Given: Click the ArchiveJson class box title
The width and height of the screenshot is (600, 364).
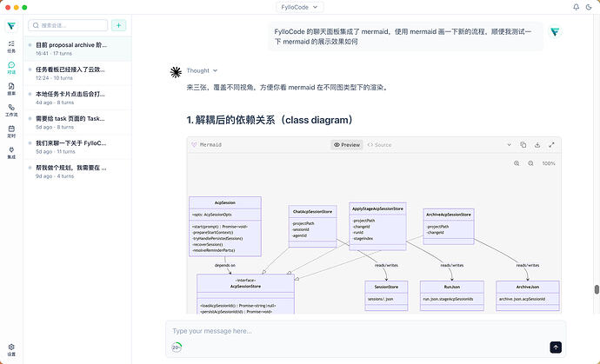Looking at the screenshot, I should point(528,287).
